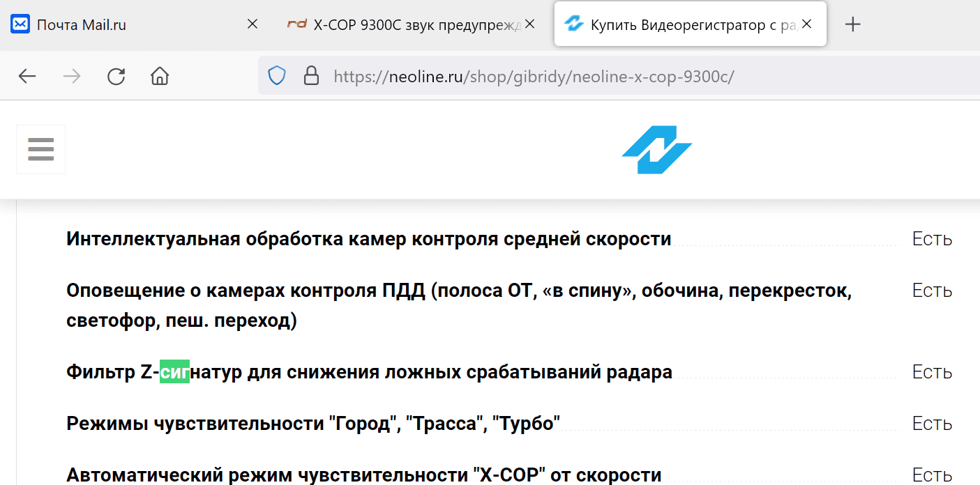Open a new browser tab
Viewport: 980px width, 485px height.
(x=852, y=24)
